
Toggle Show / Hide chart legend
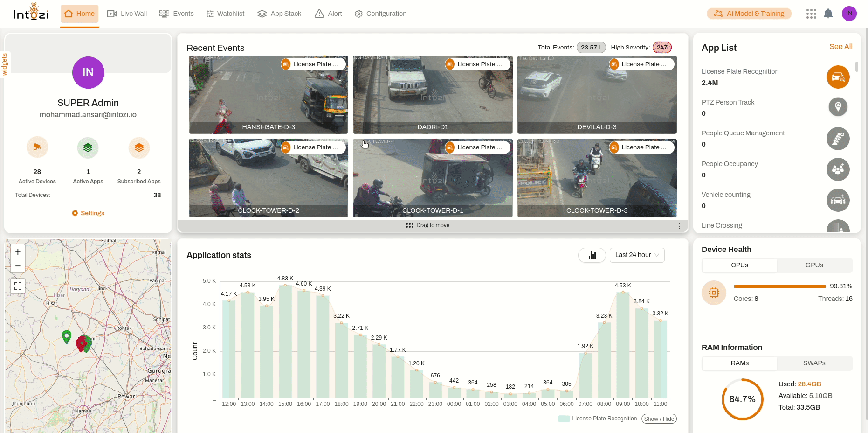(x=659, y=419)
